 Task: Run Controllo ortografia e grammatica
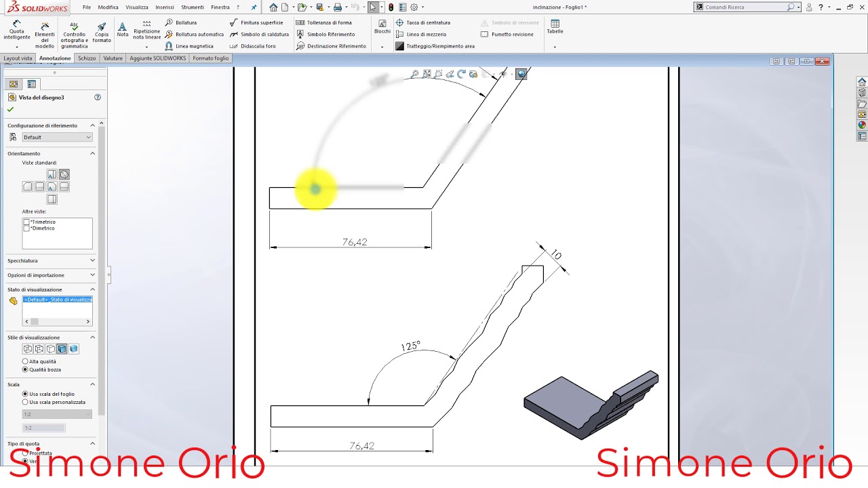click(75, 34)
